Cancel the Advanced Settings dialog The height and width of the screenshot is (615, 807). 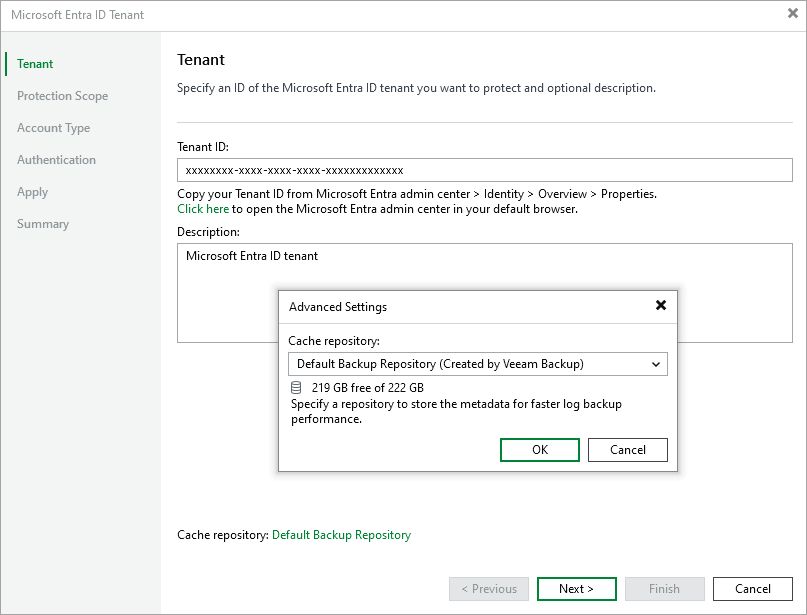click(x=627, y=449)
